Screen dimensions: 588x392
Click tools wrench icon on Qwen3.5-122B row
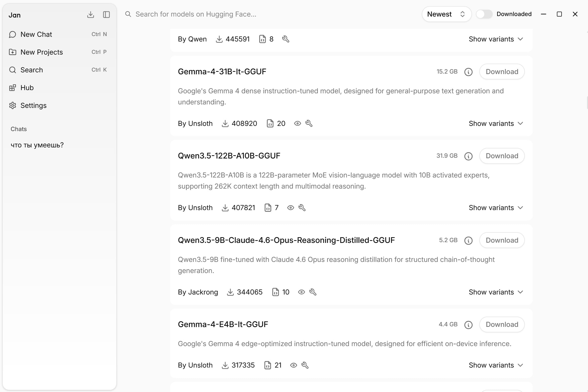click(x=302, y=208)
